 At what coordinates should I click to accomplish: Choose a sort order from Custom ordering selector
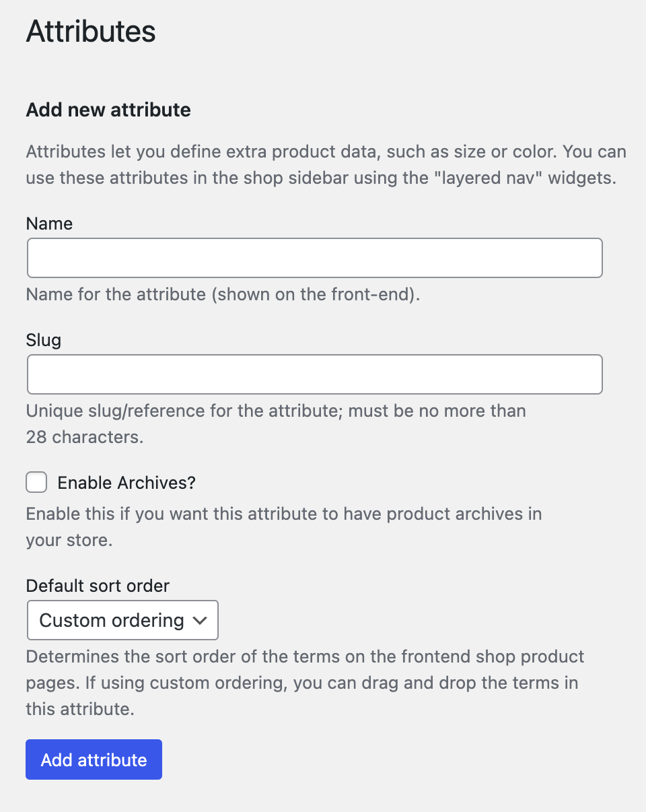pyautogui.click(x=122, y=620)
